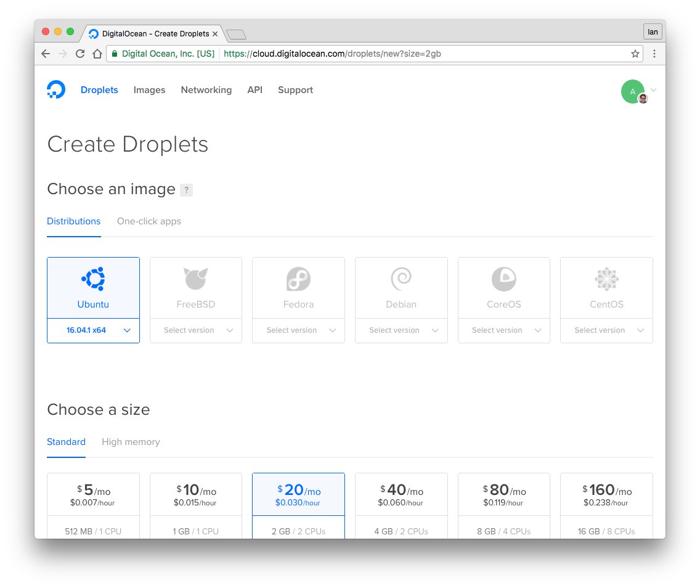This screenshot has width=700, height=588.
Task: Open a new browser tab
Action: [x=236, y=35]
